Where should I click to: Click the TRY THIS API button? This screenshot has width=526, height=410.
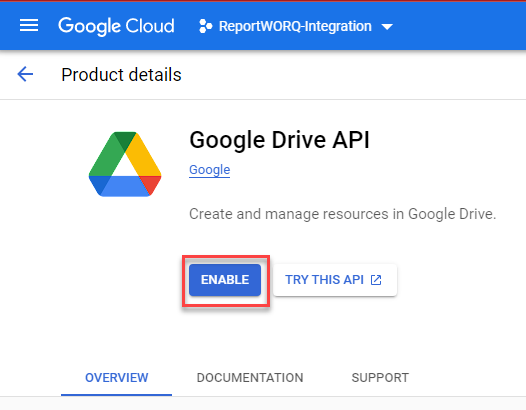tap(335, 280)
